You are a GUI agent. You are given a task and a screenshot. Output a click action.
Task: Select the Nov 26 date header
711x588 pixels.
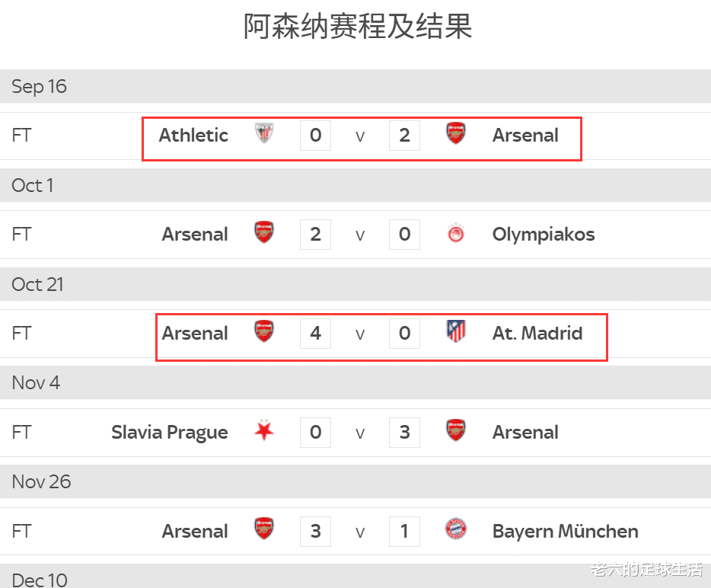tap(41, 482)
